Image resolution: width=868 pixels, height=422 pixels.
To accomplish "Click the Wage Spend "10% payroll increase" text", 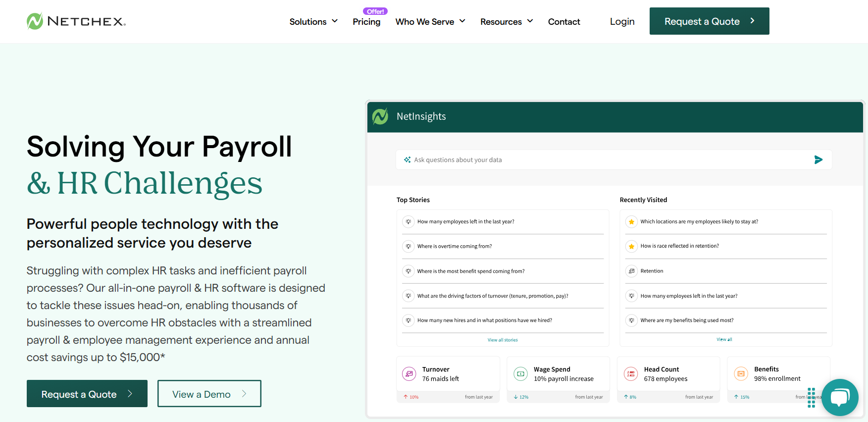I will click(563, 379).
